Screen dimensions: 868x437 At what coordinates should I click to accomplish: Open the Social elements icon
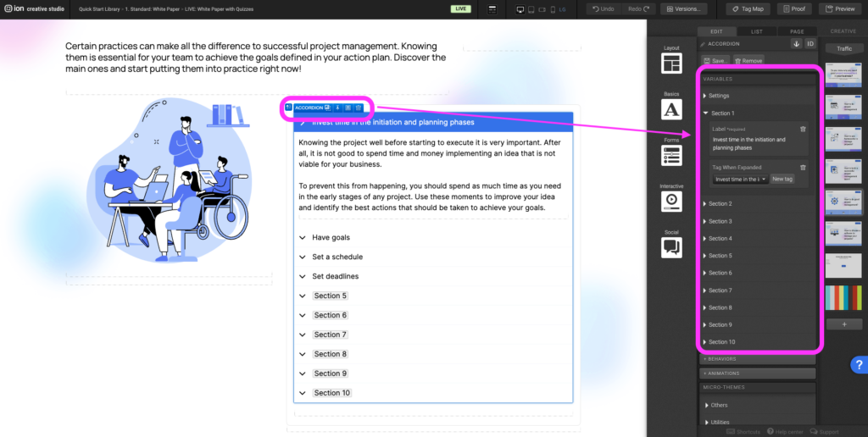(x=671, y=246)
